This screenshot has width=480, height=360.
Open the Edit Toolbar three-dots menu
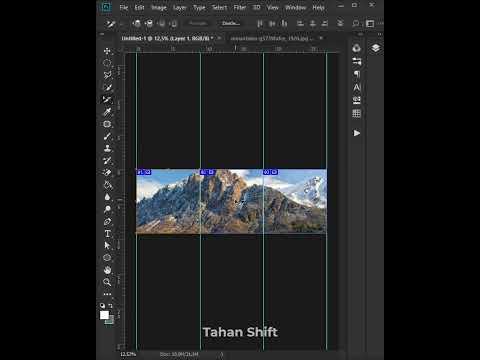(107, 294)
